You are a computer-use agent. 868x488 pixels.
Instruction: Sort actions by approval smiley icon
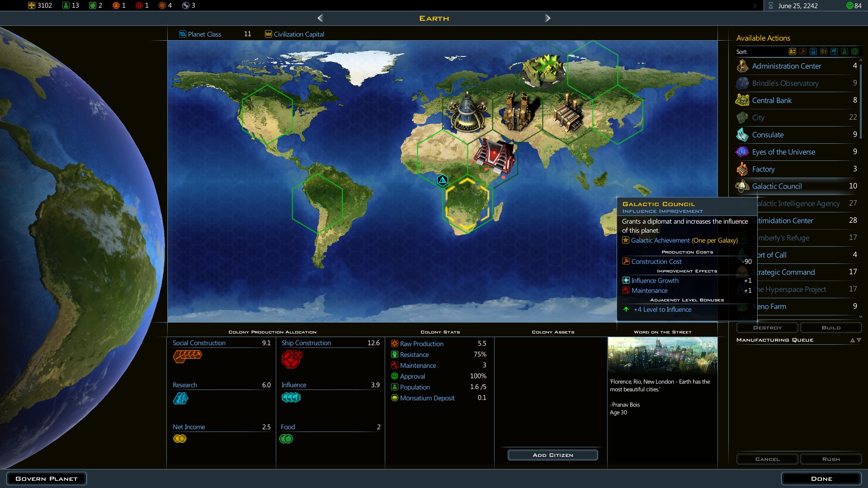855,52
